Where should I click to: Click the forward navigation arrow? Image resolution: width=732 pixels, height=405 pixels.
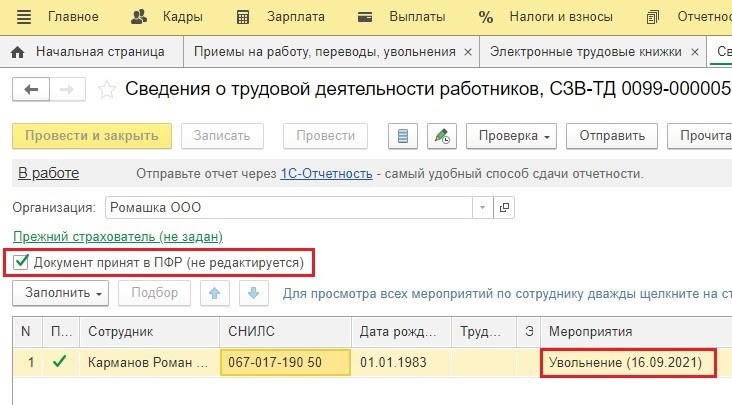click(x=66, y=89)
